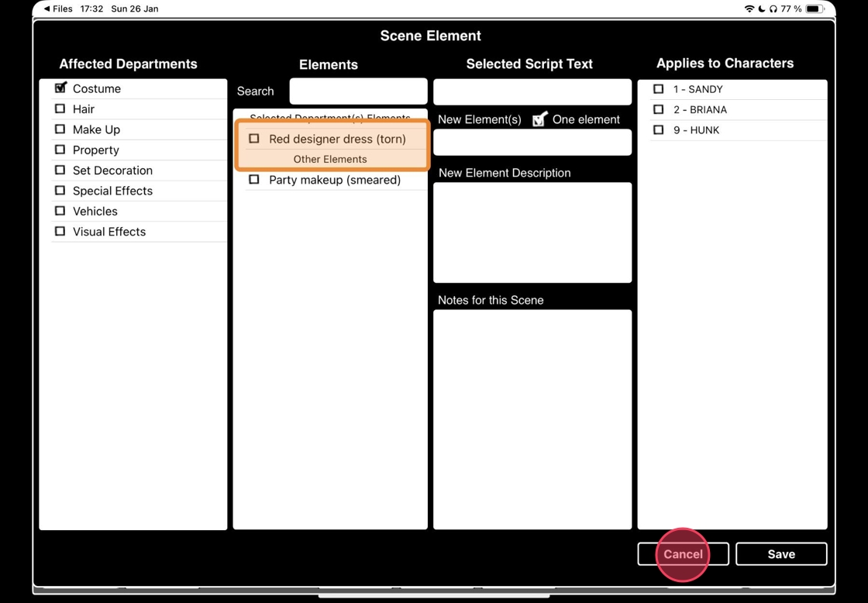Select the Set Decoration label text
The image size is (868, 603).
coord(112,171)
